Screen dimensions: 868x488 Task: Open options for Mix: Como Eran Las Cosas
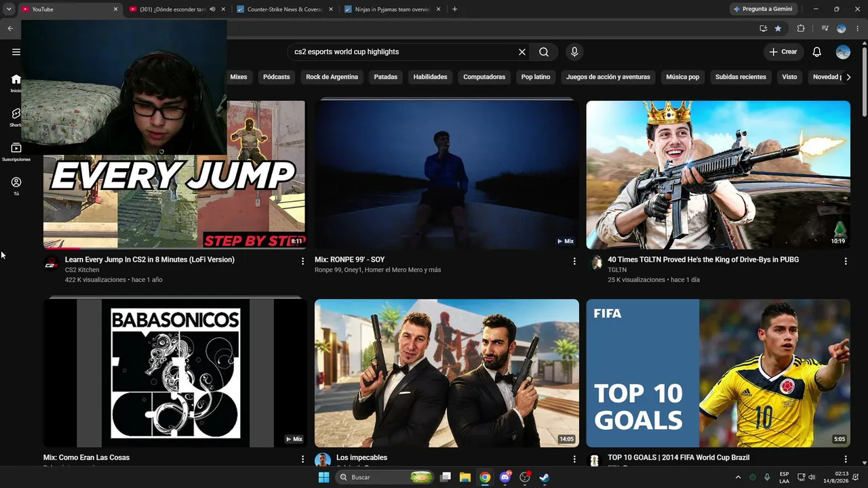click(302, 459)
